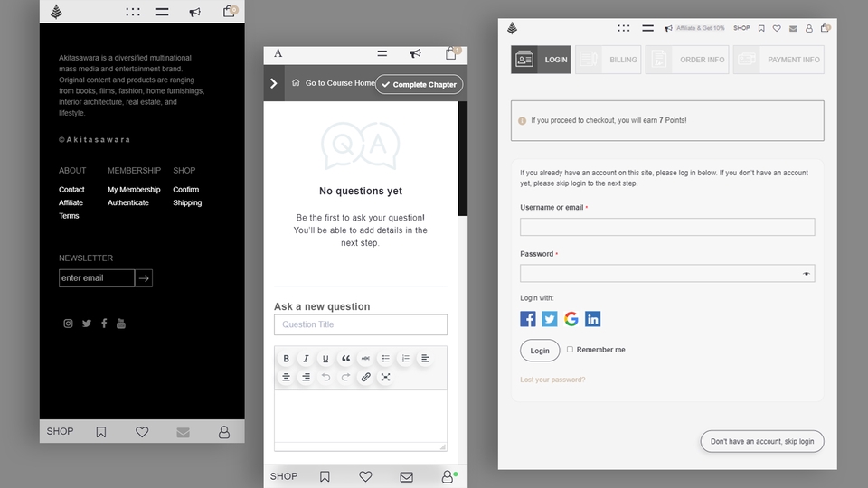Insert bulleted list in editor
This screenshot has width=868, height=488.
point(385,359)
